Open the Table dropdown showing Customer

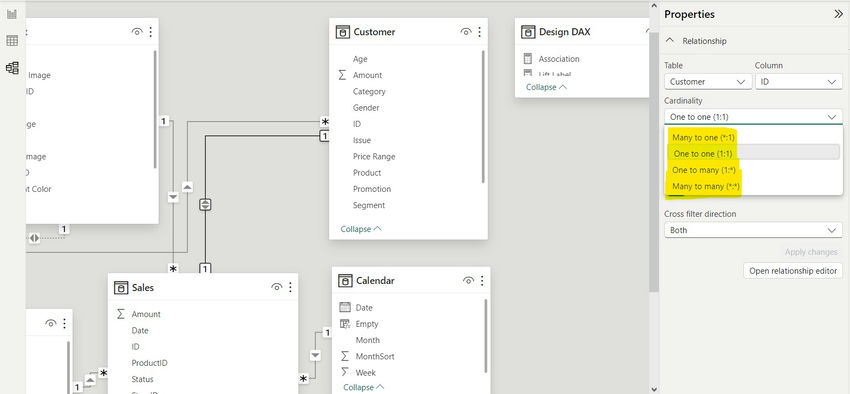[x=708, y=82]
